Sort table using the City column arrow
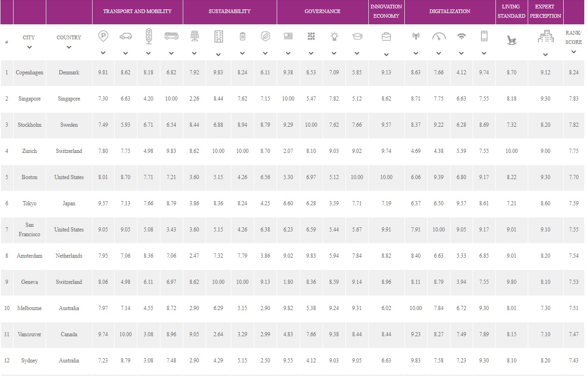 (29, 47)
